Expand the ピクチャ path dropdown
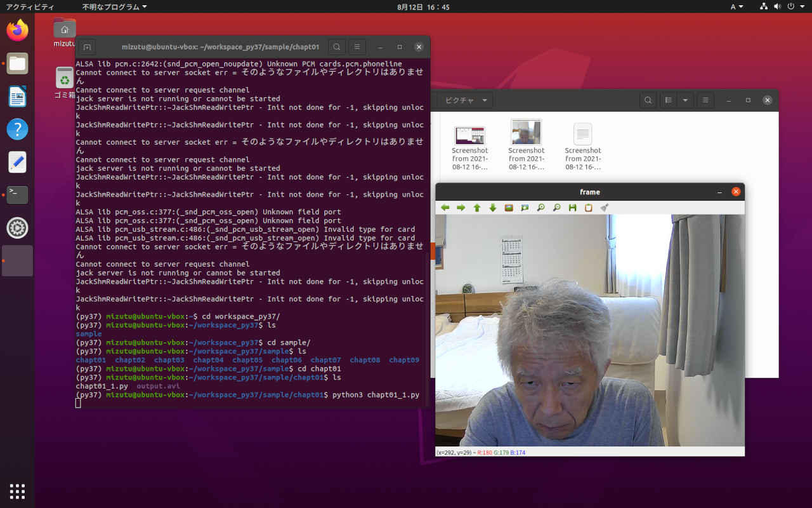This screenshot has width=812, height=508. [485, 100]
